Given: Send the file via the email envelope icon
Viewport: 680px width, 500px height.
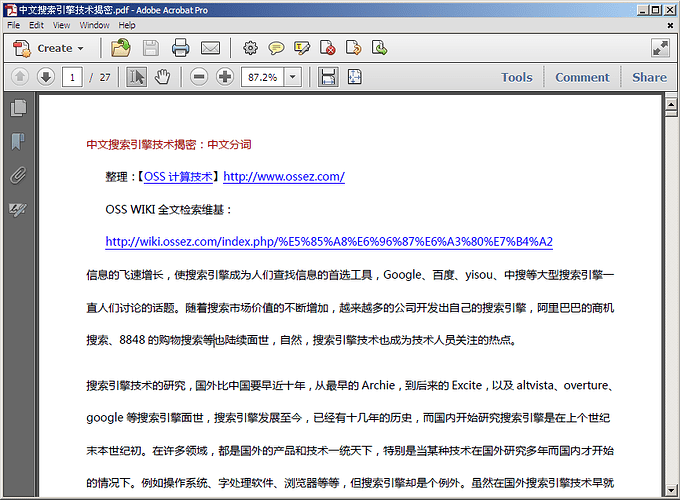Looking at the screenshot, I should tap(210, 48).
